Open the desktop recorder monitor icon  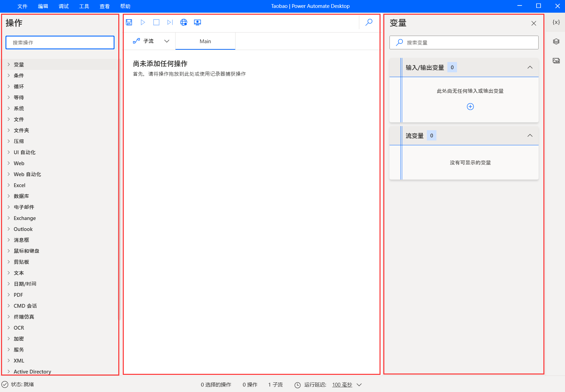(x=197, y=22)
